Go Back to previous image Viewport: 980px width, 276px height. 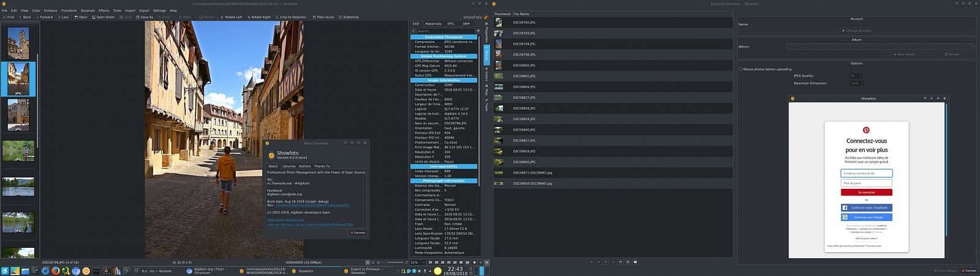point(24,17)
